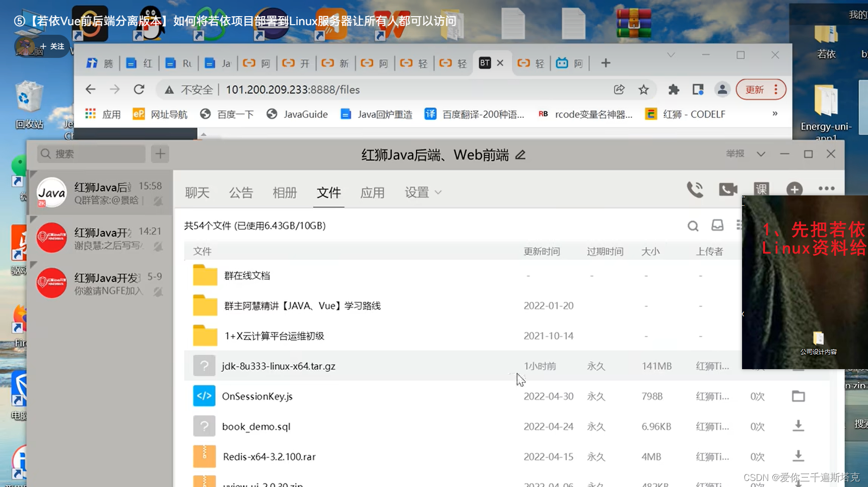The image size is (868, 487).
Task: Start a voice call in the QQ group
Action: pos(695,189)
